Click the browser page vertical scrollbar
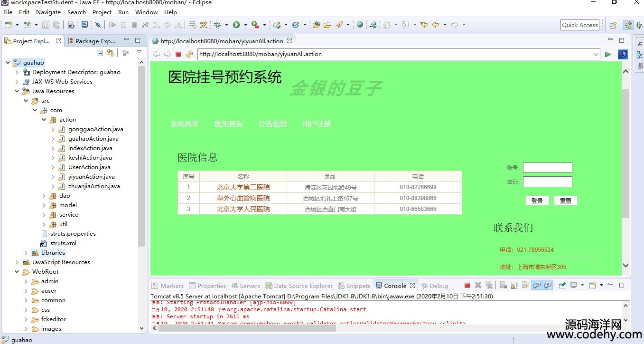The width and height of the screenshot is (644, 344). [625, 152]
